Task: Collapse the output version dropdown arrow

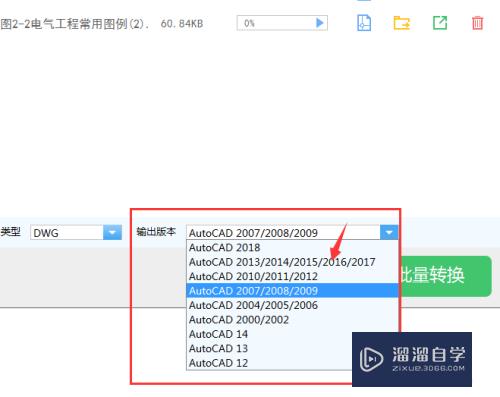Action: coord(389,232)
